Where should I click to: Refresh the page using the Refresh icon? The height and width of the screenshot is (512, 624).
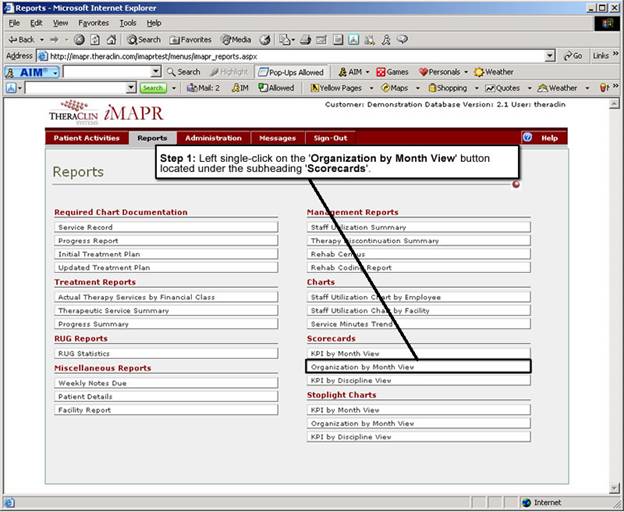click(x=95, y=39)
